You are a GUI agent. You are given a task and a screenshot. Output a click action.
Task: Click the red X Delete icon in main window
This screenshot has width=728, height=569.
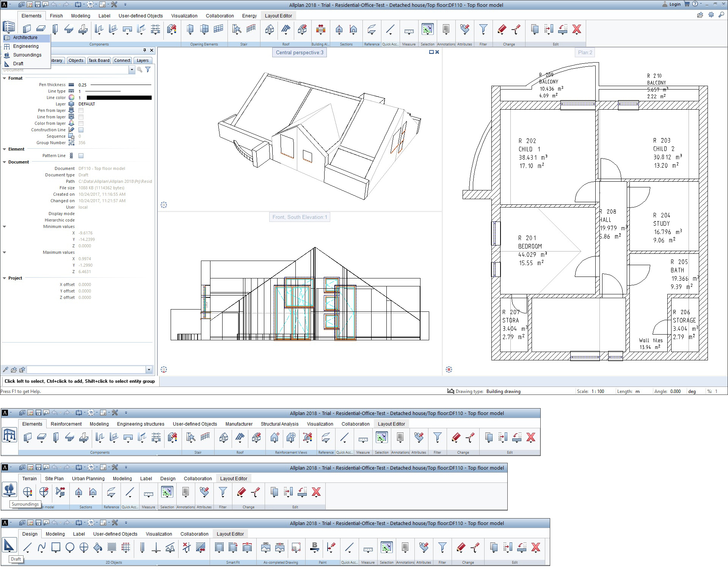tap(577, 30)
